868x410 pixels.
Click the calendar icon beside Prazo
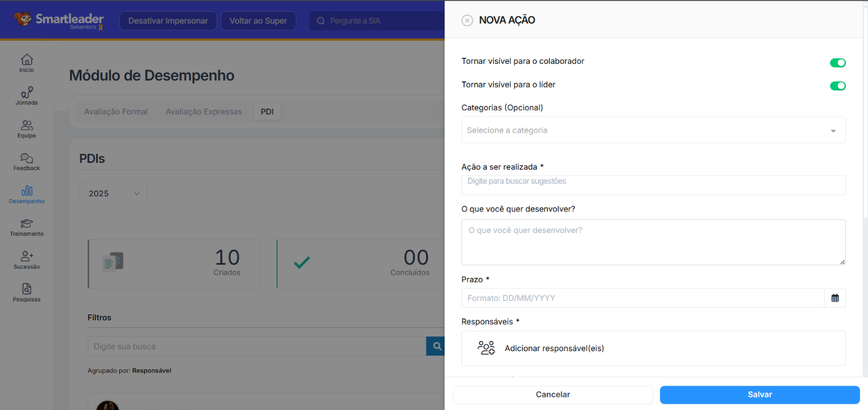(835, 298)
